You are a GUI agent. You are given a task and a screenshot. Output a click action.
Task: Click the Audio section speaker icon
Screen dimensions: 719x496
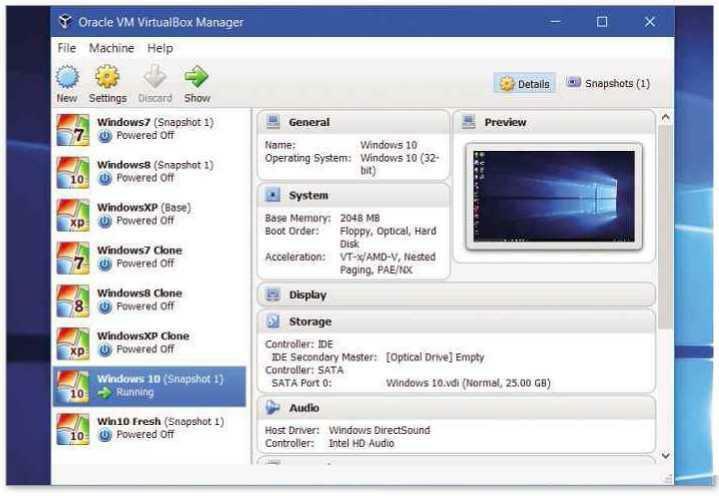pyautogui.click(x=273, y=408)
